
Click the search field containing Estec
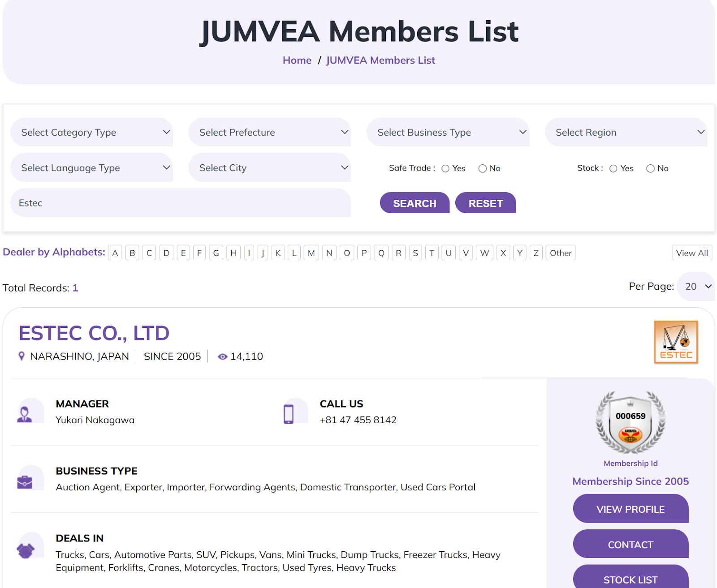(x=181, y=203)
